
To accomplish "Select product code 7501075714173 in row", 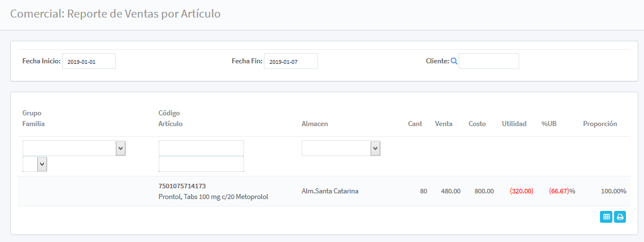I will pos(182,186).
